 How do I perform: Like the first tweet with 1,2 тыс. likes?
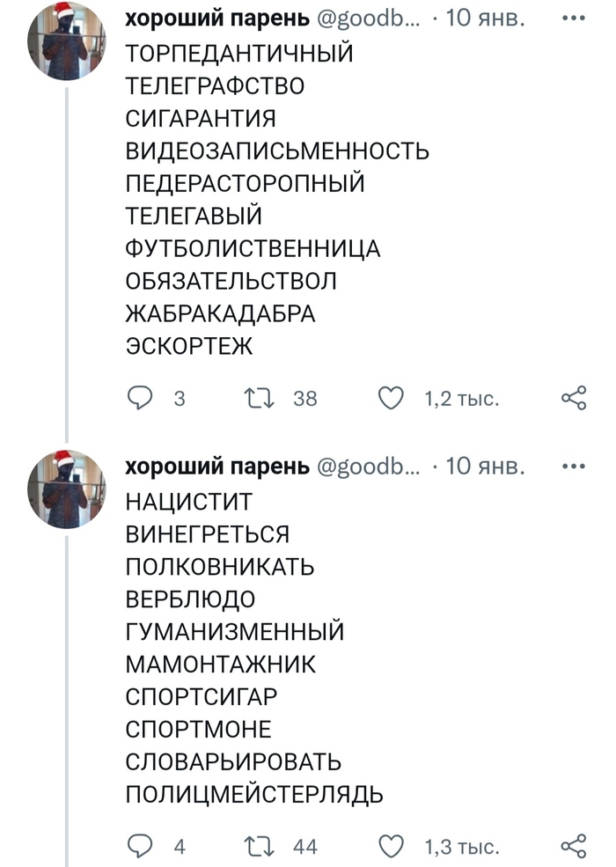click(x=390, y=399)
